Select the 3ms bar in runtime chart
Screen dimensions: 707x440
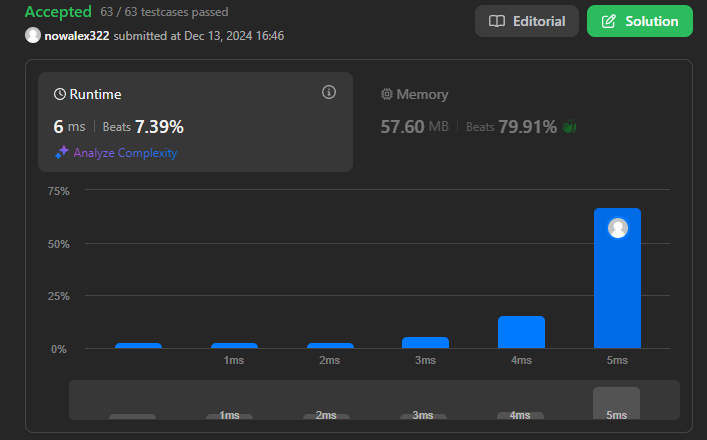425,342
